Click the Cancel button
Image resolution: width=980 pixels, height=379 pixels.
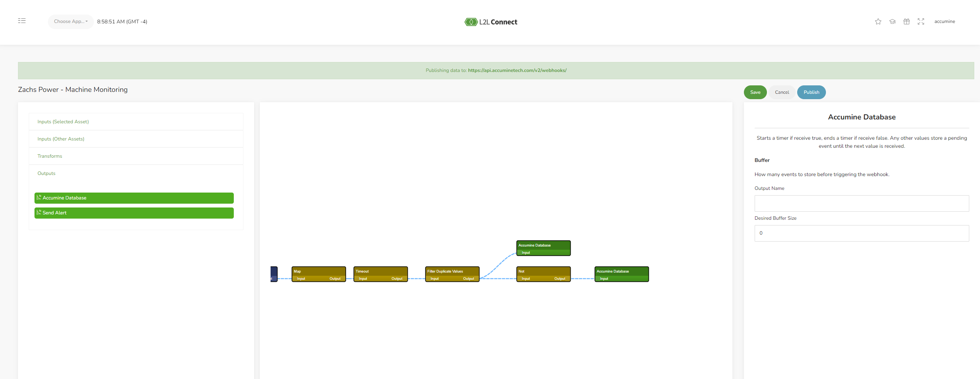(782, 92)
